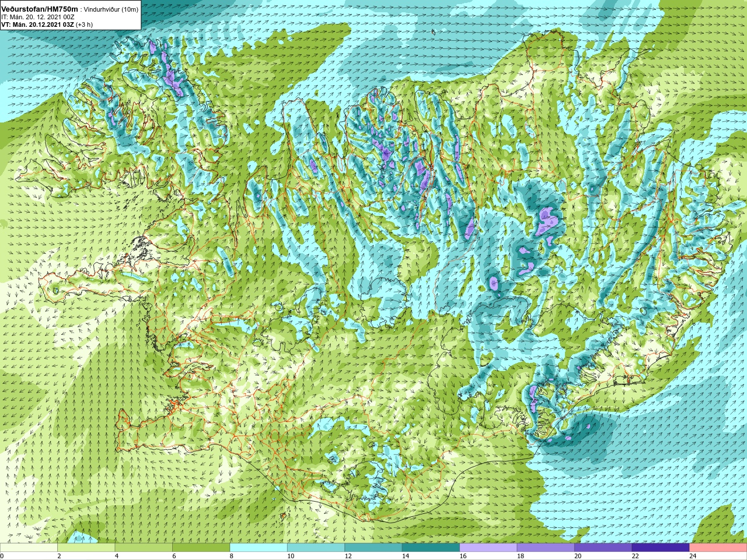
Task: Click the "(+3 h)" forecast offset text
Action: tap(84, 24)
